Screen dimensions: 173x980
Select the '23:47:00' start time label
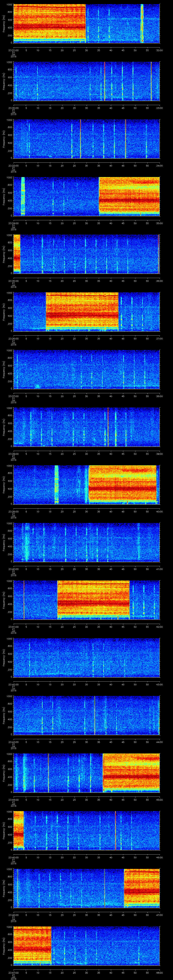pos(13,972)
